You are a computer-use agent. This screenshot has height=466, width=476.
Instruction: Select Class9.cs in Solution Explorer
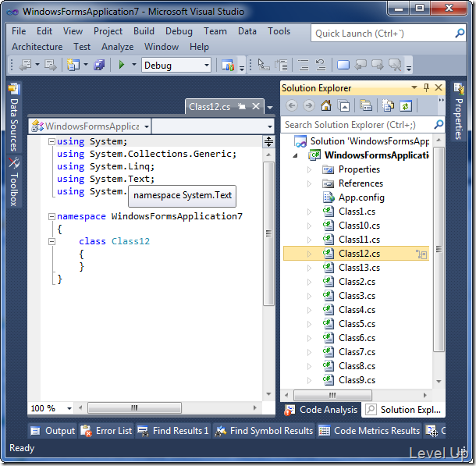click(357, 380)
